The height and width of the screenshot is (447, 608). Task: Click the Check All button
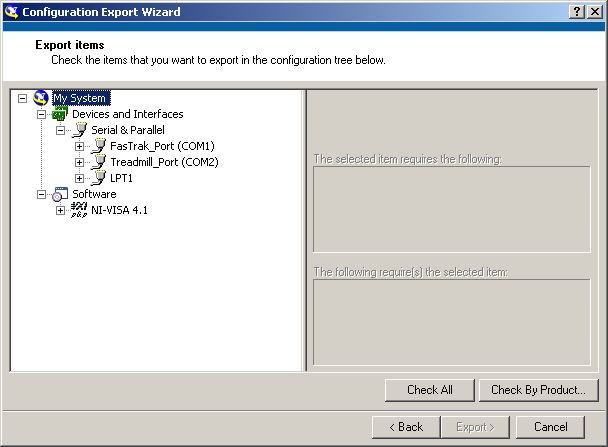point(430,390)
